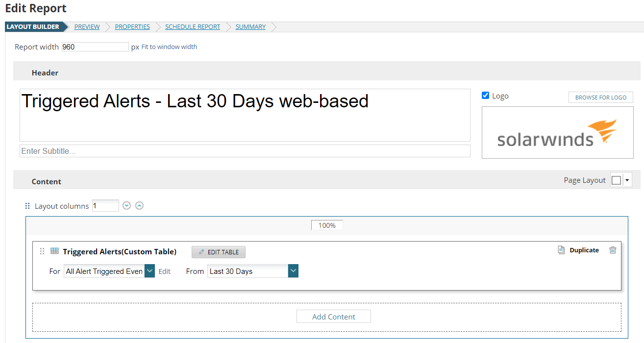Screen dimensions: 644x343
Task: Click the Triggered Alerts(Custom Table) title
Action: pyautogui.click(x=120, y=251)
